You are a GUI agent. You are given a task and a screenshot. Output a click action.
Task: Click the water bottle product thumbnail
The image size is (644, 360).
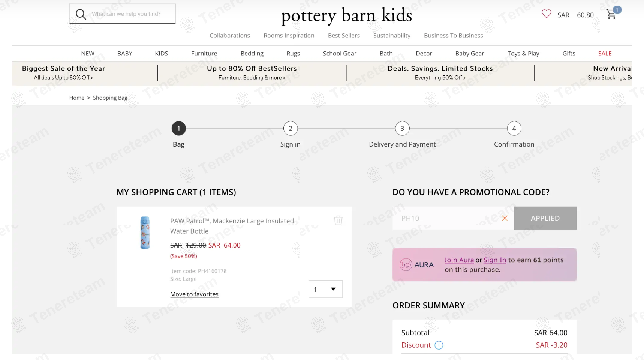(x=145, y=232)
